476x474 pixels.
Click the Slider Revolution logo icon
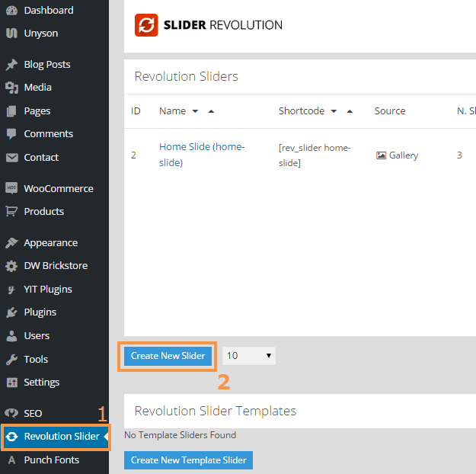[x=145, y=25]
